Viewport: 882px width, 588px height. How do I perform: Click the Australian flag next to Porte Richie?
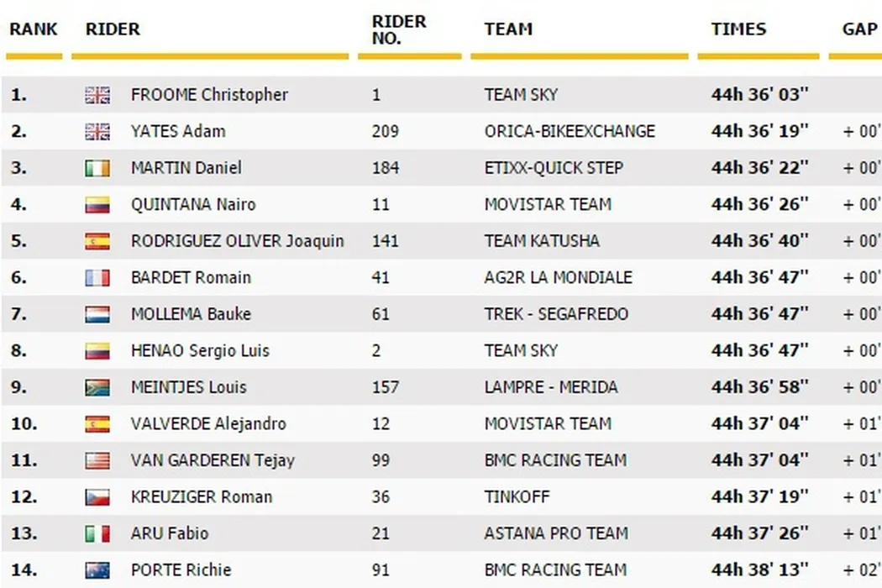pos(97,570)
